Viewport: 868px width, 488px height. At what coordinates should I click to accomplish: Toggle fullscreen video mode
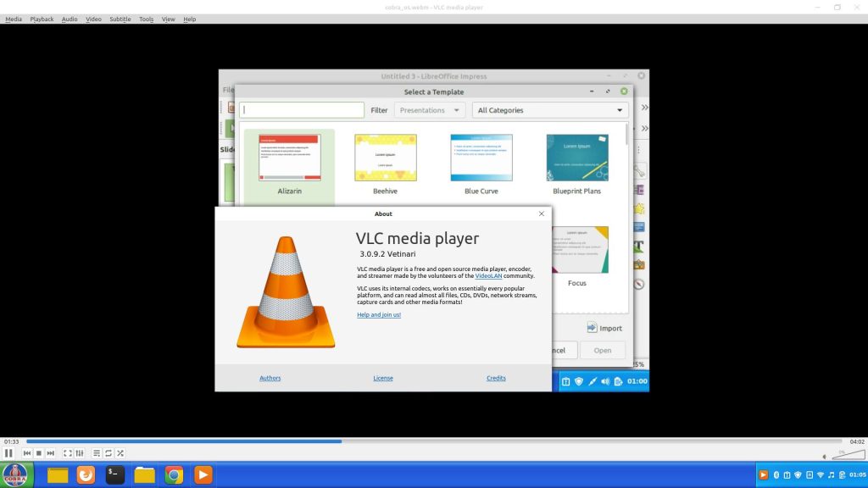(68, 453)
